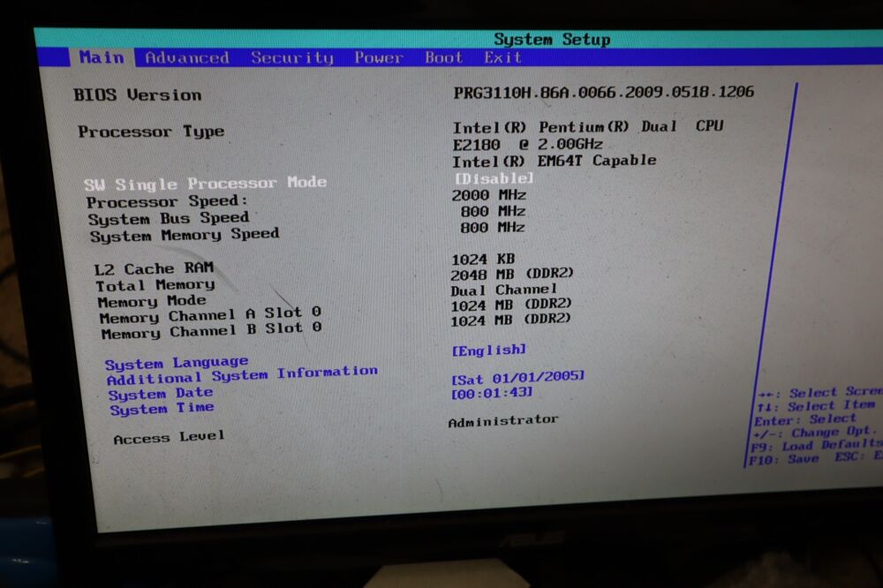The width and height of the screenshot is (883, 588).
Task: Click the System Bus Speed label
Action: (169, 219)
